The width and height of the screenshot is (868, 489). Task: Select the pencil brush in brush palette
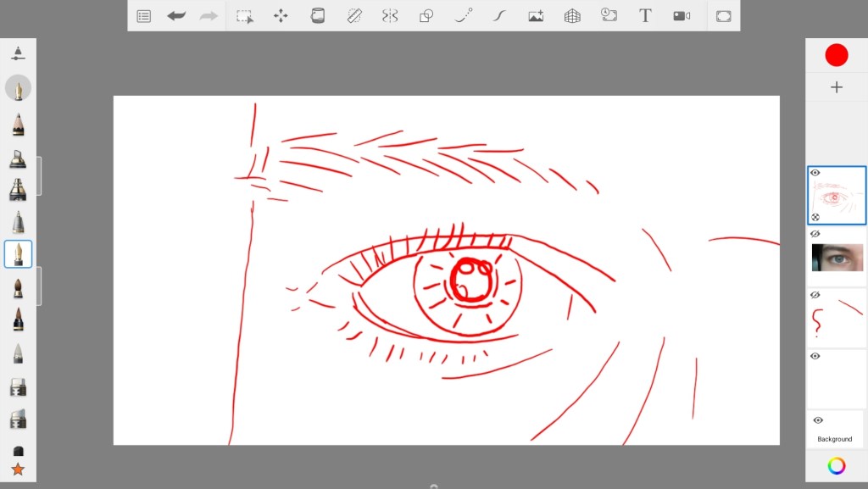(18, 125)
